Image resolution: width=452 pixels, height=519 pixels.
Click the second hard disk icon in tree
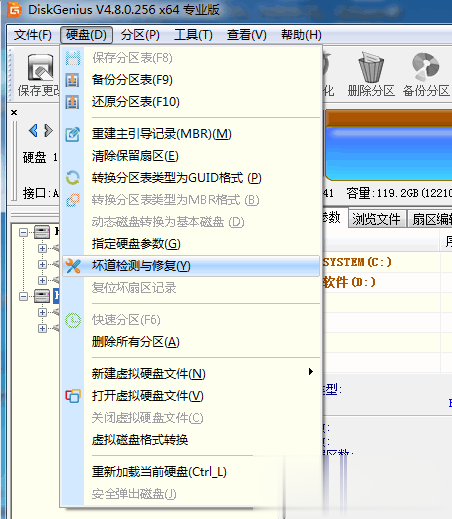pos(42,296)
